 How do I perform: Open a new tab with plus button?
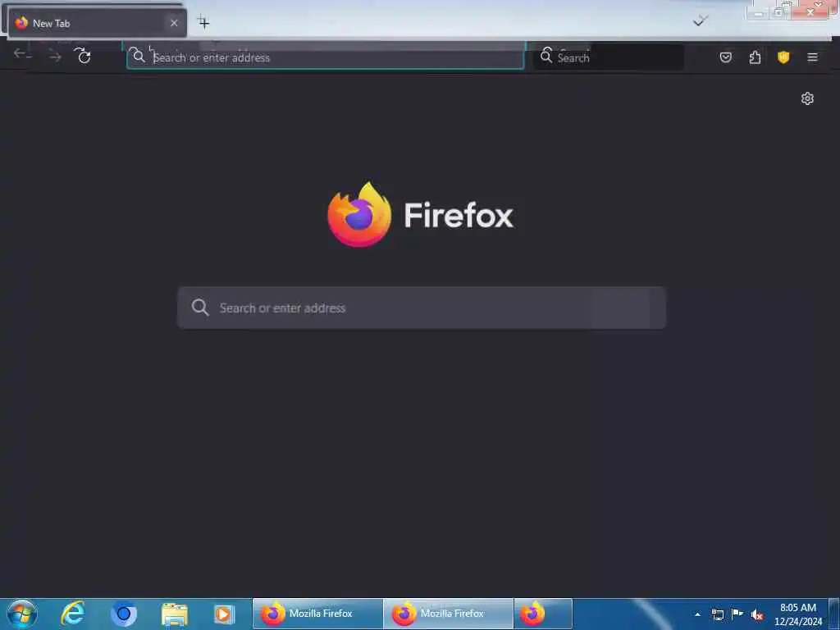(x=203, y=22)
